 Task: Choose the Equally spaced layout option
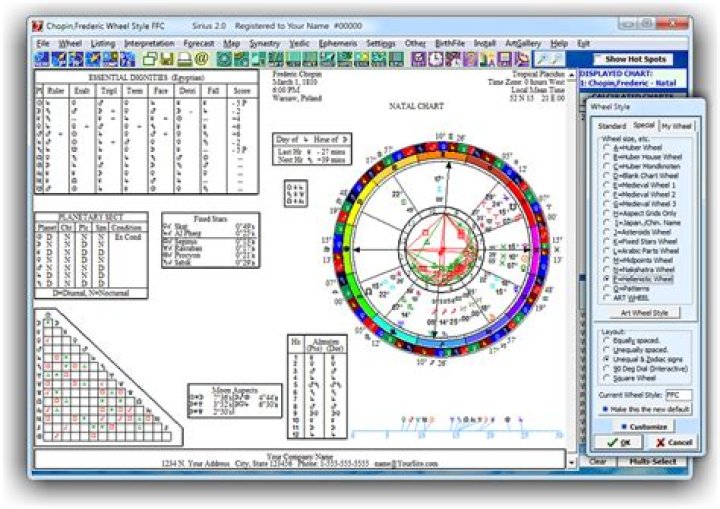[x=606, y=339]
